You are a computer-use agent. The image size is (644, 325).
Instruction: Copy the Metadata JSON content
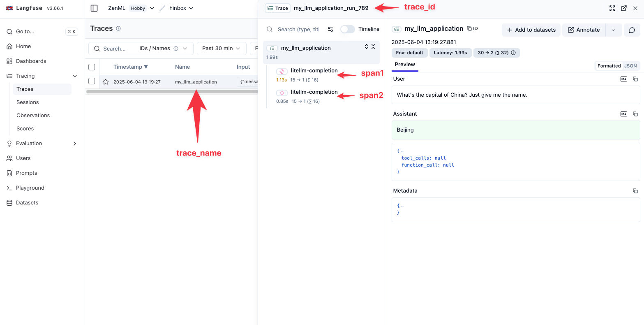tap(635, 191)
